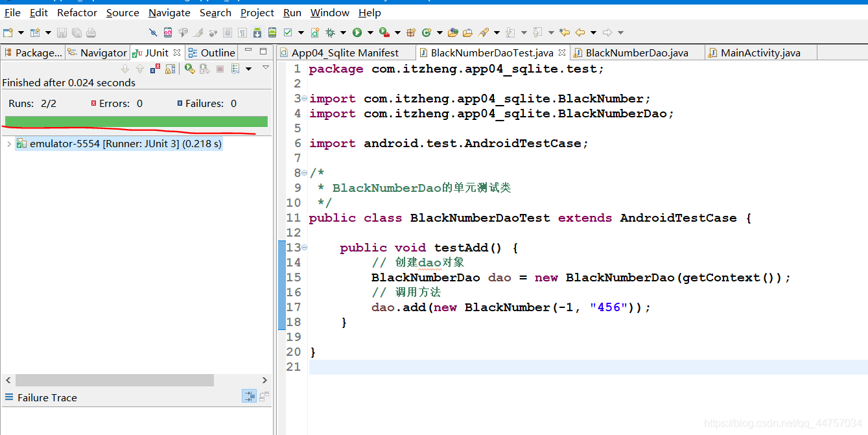This screenshot has height=435, width=868.
Task: Open JUnit view menu triangle
Action: tap(266, 67)
